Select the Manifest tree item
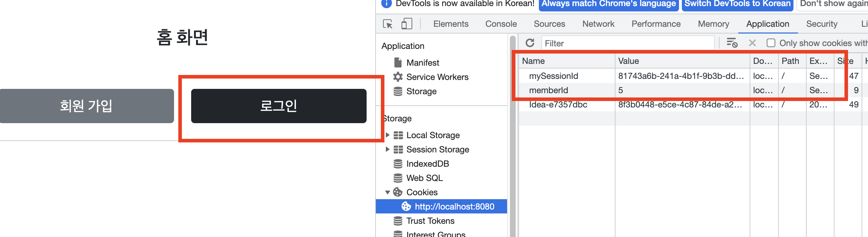 [x=423, y=62]
